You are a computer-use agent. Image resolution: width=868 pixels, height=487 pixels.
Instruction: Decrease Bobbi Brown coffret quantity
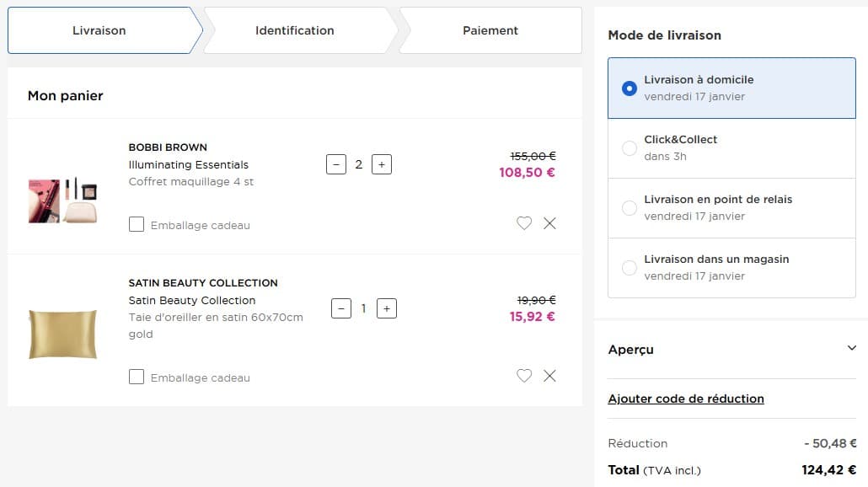[x=336, y=163]
